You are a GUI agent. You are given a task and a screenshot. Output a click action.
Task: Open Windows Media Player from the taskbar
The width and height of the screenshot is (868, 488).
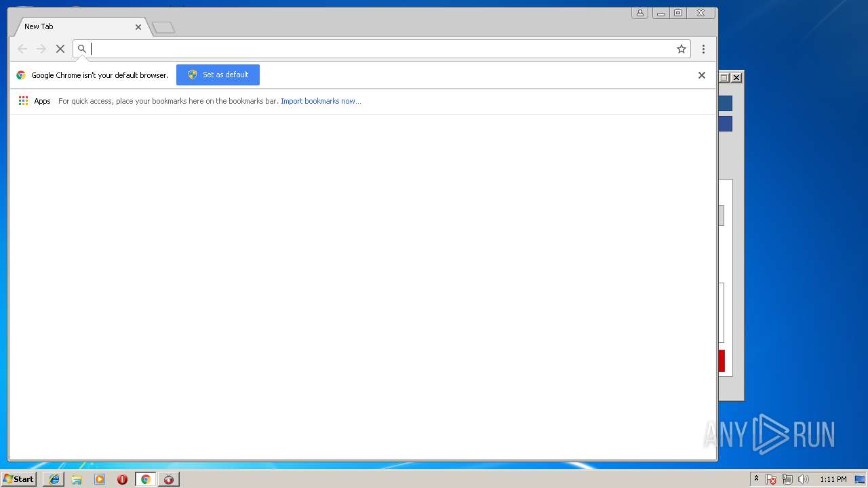(x=100, y=479)
